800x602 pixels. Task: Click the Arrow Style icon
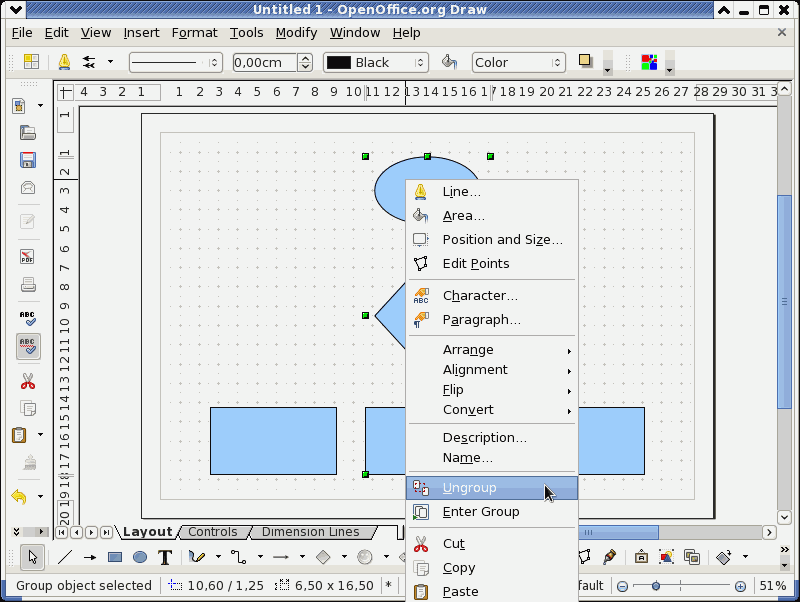pyautogui.click(x=89, y=62)
